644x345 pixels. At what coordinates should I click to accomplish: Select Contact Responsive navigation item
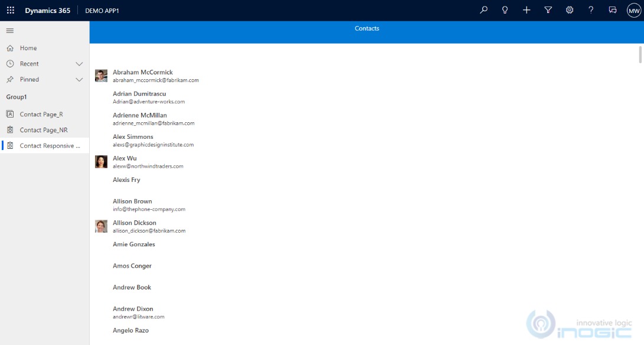tap(50, 146)
